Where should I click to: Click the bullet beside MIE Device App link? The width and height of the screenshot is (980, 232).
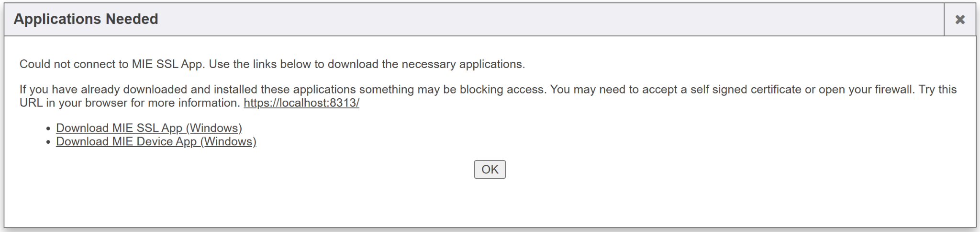click(48, 142)
